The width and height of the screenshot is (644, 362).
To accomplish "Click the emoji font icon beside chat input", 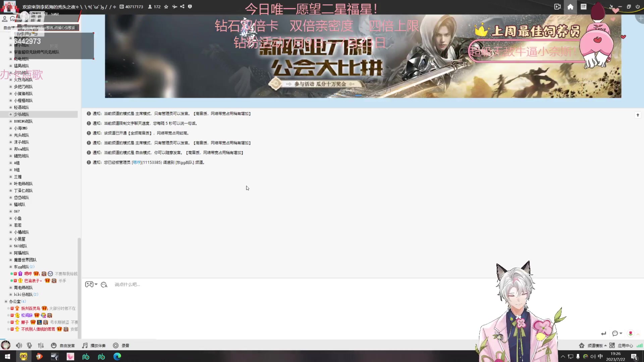I will pos(104,285).
